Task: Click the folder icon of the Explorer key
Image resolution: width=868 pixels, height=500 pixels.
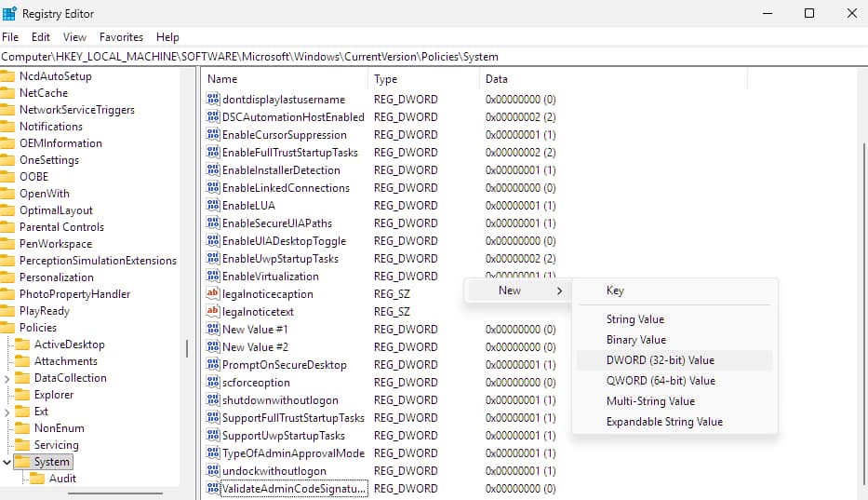Action: [x=22, y=395]
